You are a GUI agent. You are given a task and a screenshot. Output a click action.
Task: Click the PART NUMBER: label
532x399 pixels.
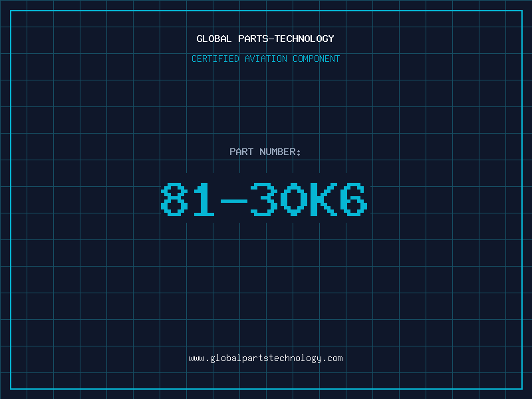265,152
